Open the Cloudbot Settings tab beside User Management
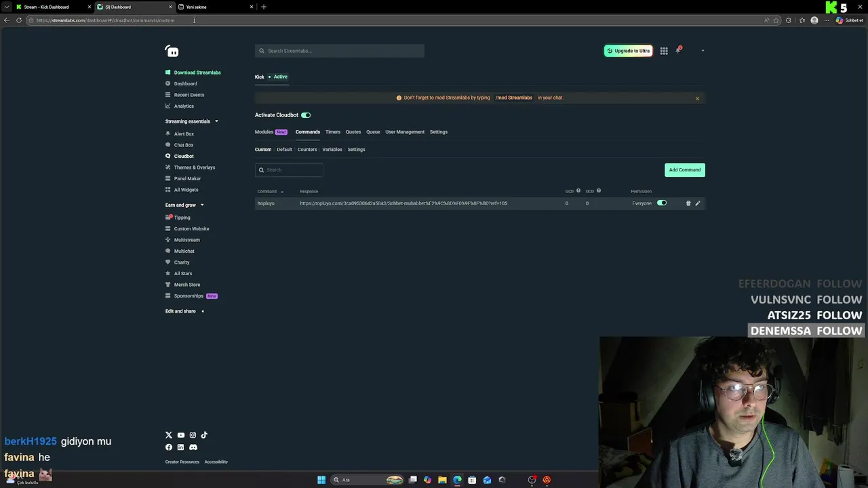Viewport: 868px width, 488px height. pyautogui.click(x=439, y=132)
